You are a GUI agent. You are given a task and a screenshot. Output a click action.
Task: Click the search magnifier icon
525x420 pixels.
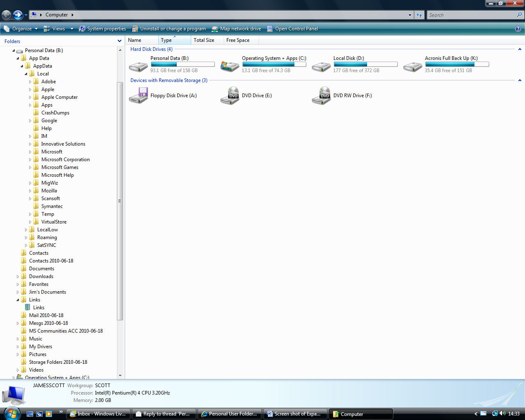point(520,15)
